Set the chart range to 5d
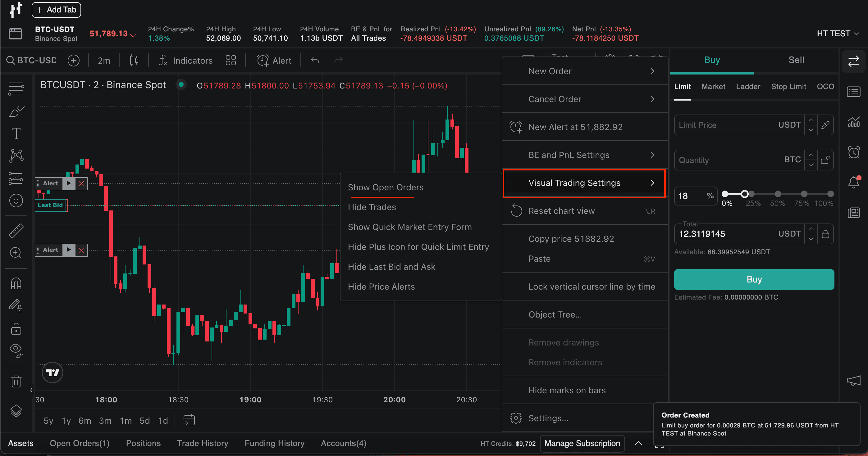 [x=144, y=421]
